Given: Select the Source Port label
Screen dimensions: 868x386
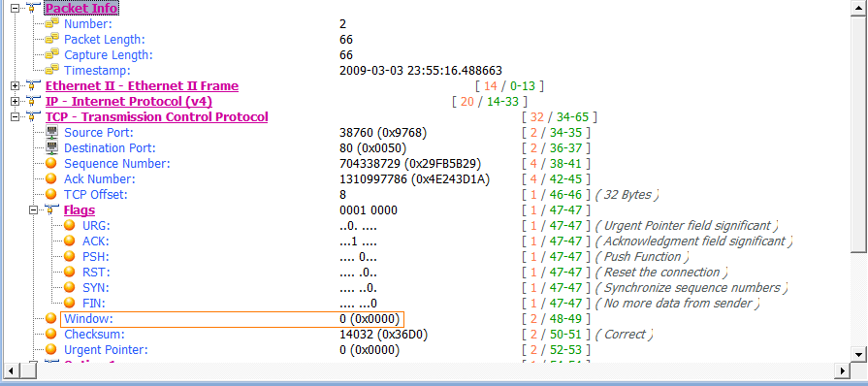Looking at the screenshot, I should click(99, 132).
